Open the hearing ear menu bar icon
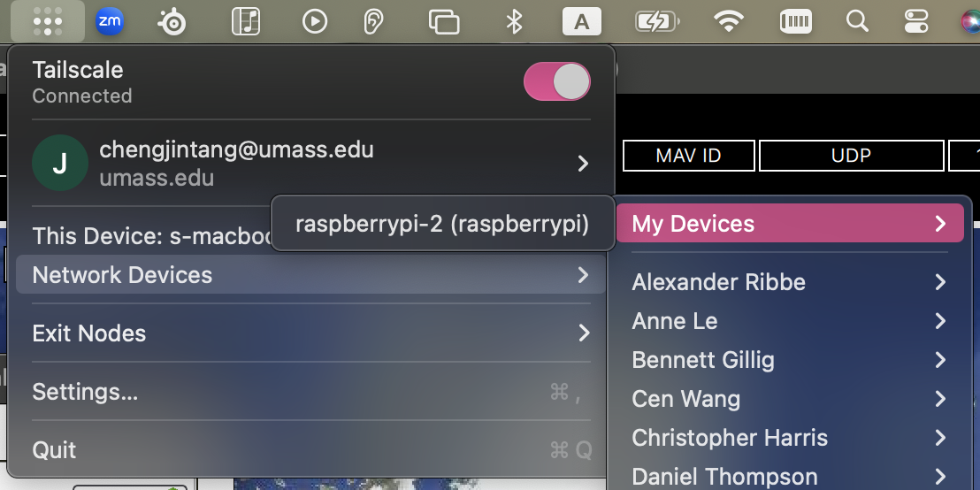Viewport: 980px width, 490px height. click(373, 22)
